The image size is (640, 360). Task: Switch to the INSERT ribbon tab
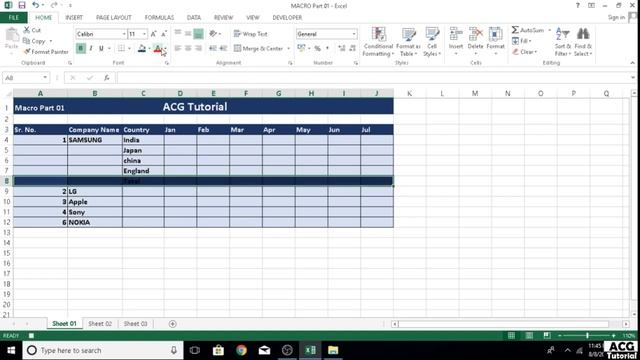(x=74, y=18)
